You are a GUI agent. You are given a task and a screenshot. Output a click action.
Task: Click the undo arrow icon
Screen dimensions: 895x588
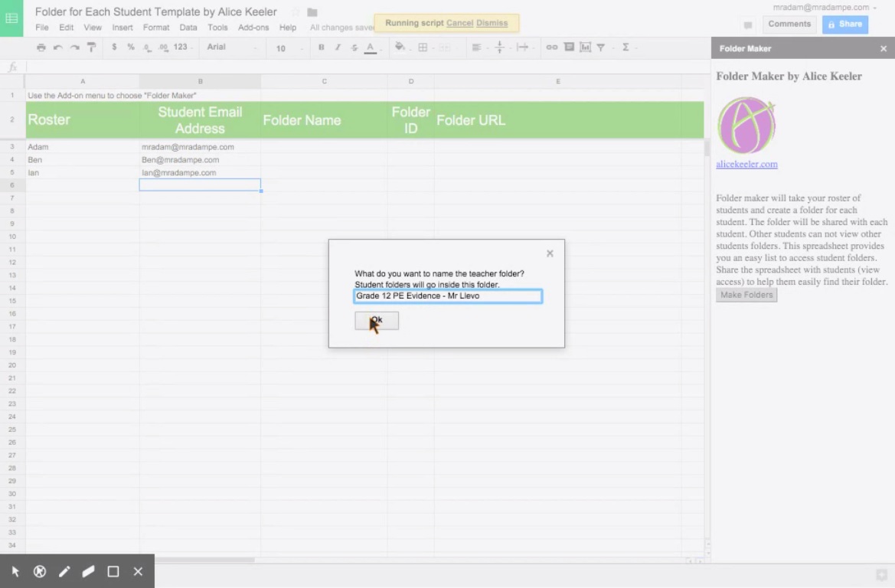point(57,47)
